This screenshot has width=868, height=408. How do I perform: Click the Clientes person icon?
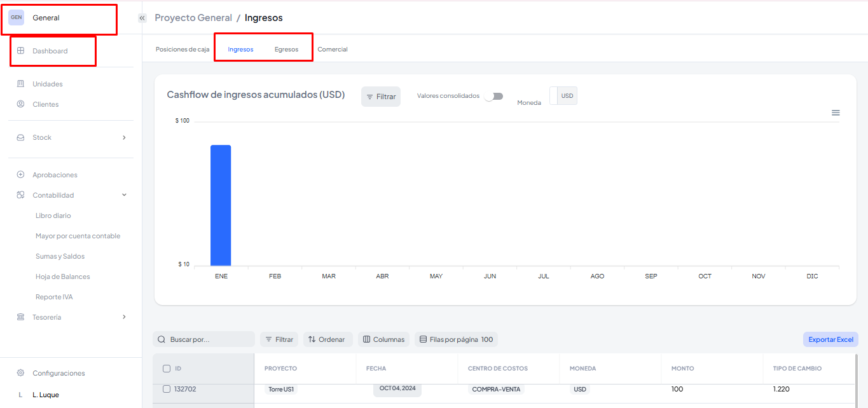(20, 104)
